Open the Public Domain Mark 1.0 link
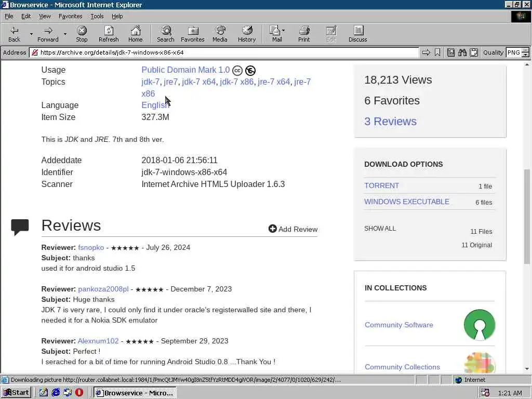This screenshot has width=532, height=399. click(185, 70)
